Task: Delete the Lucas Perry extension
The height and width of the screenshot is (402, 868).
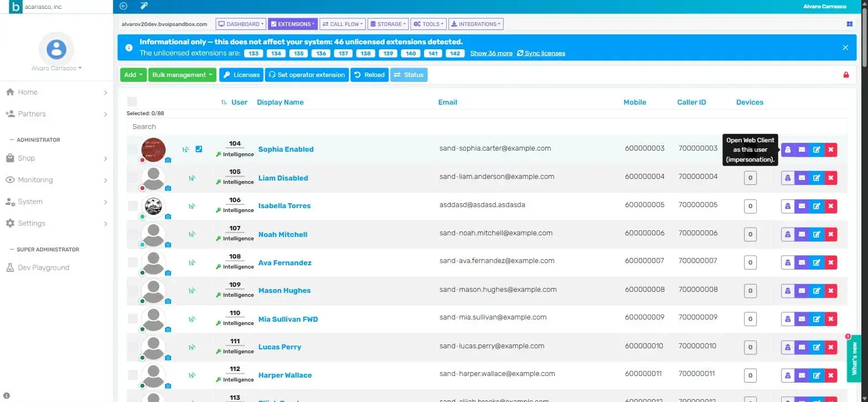Action: (x=830, y=347)
